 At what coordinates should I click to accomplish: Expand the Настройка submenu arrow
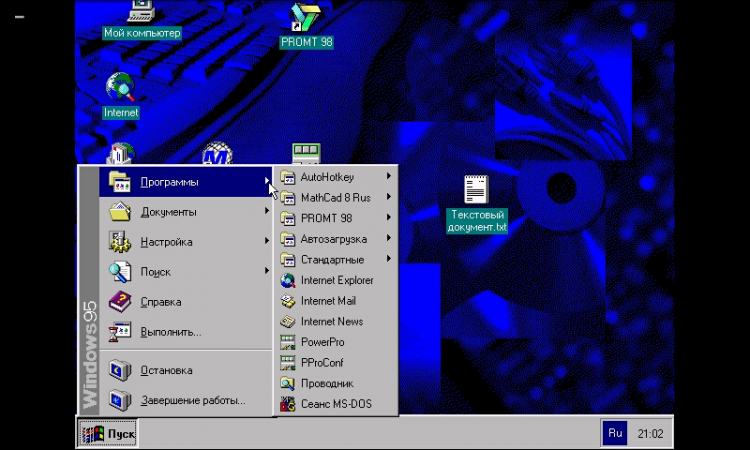point(267,241)
